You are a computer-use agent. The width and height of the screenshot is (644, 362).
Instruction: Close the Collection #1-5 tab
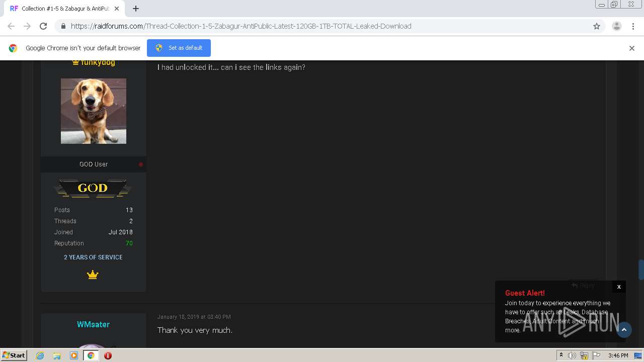pos(117,9)
